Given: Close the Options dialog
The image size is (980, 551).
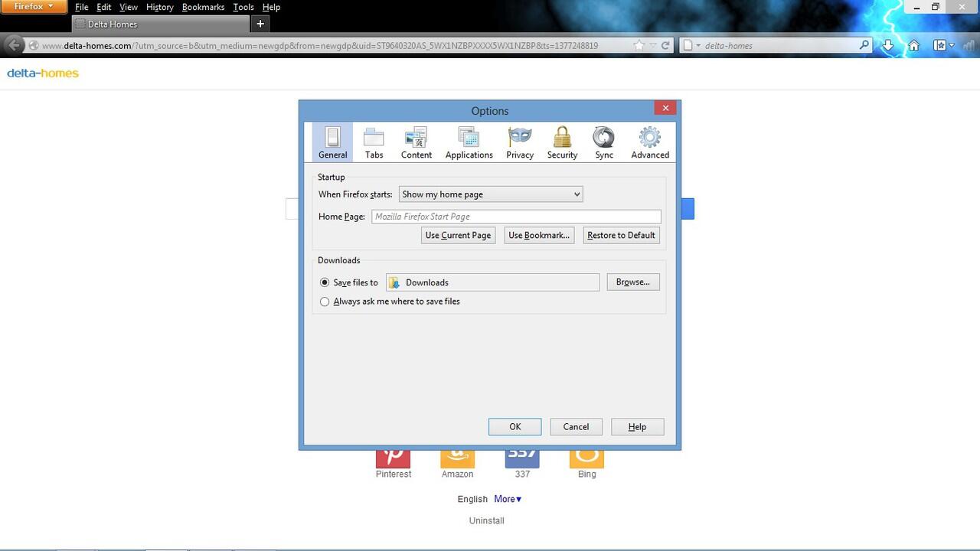Looking at the screenshot, I should point(665,108).
